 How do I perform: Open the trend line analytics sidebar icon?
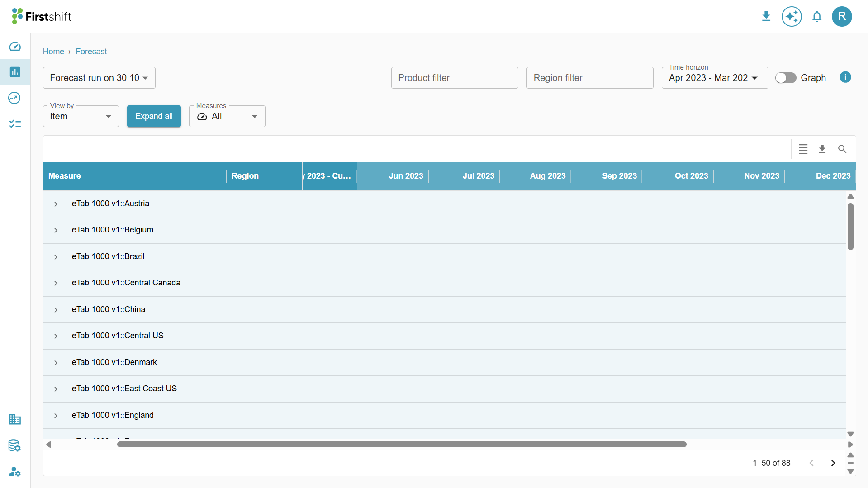(15, 98)
